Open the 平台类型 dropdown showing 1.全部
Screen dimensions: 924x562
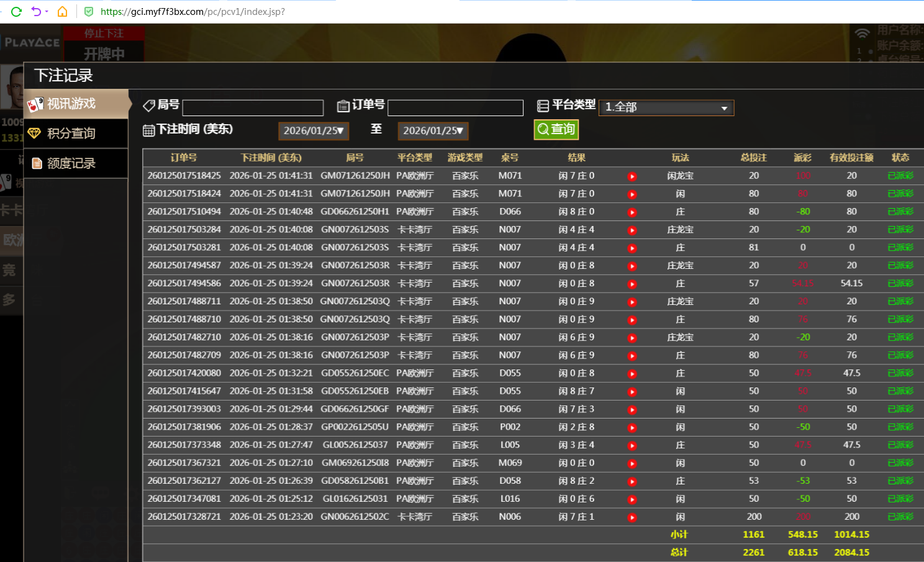tap(666, 107)
